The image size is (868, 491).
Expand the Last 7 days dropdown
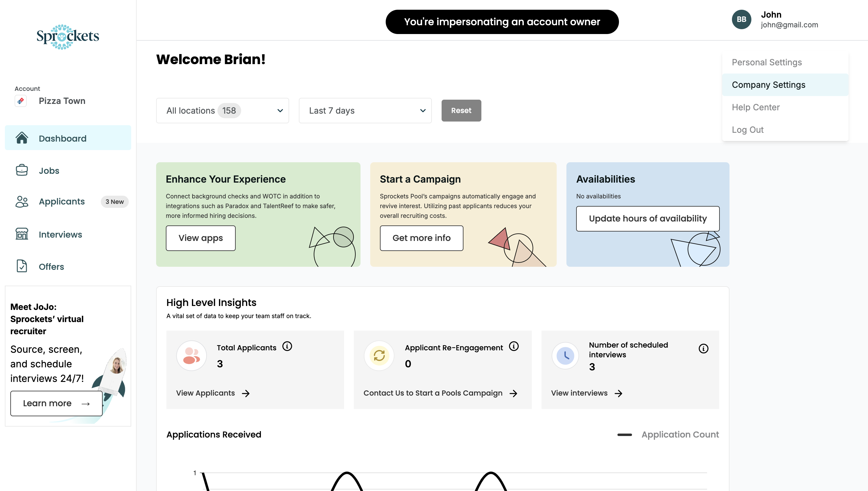[365, 111]
